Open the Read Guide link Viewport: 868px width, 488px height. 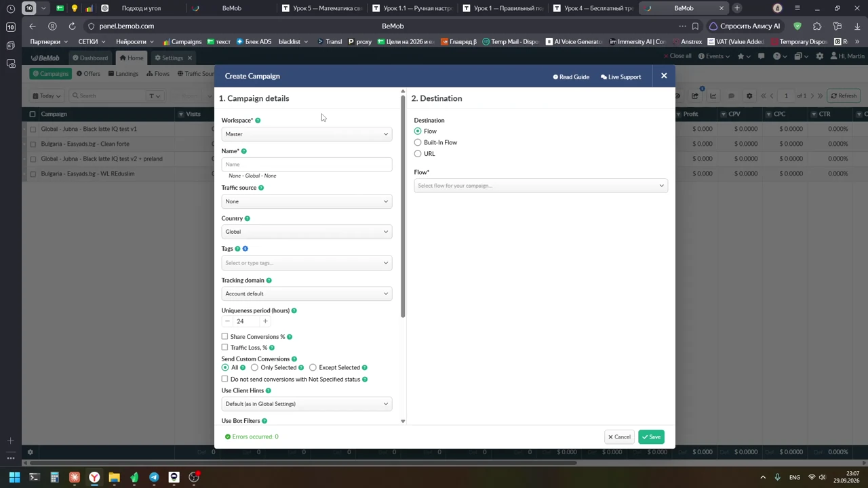[x=571, y=77]
